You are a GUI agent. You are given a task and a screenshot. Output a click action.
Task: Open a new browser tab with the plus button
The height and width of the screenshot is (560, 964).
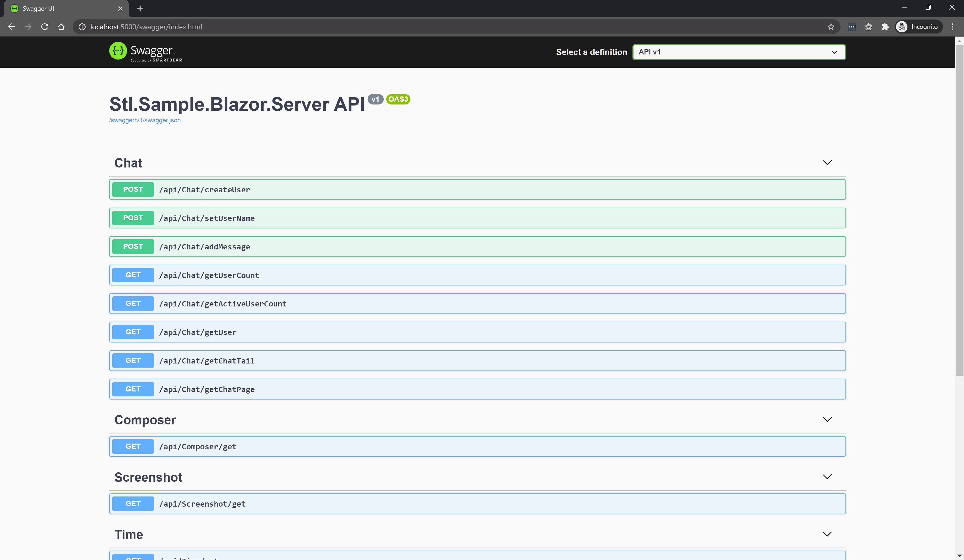(140, 8)
